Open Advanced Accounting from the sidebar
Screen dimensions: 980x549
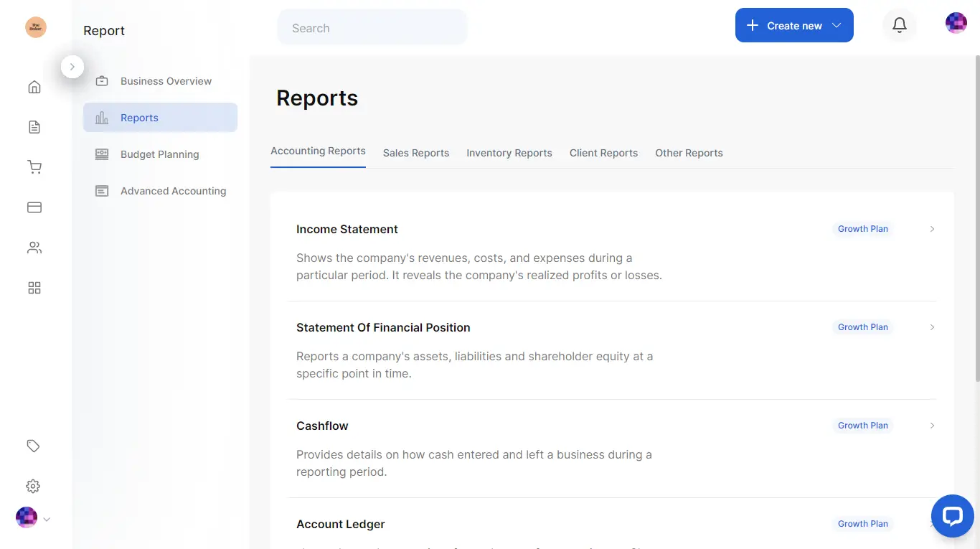click(x=173, y=191)
